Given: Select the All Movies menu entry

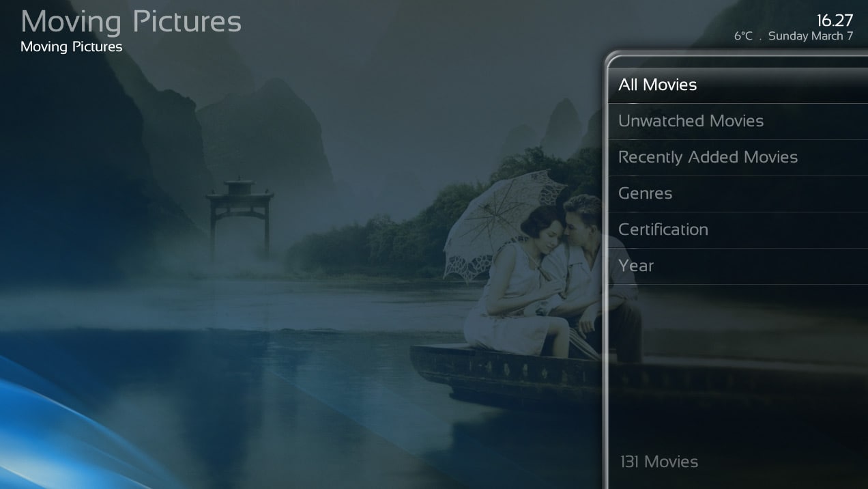Looking at the screenshot, I should pos(738,85).
